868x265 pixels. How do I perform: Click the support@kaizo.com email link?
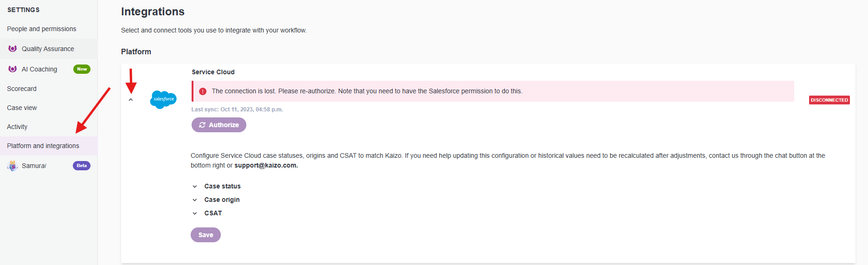tap(266, 165)
